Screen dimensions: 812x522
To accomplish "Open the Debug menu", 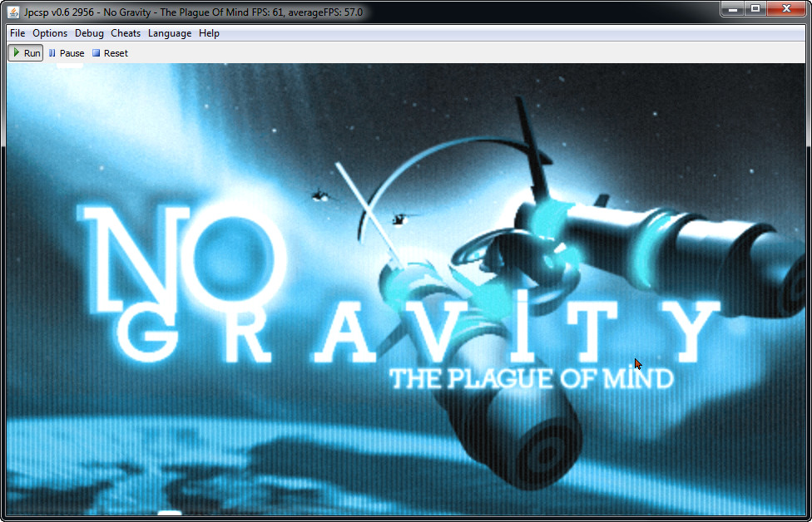I will click(89, 33).
